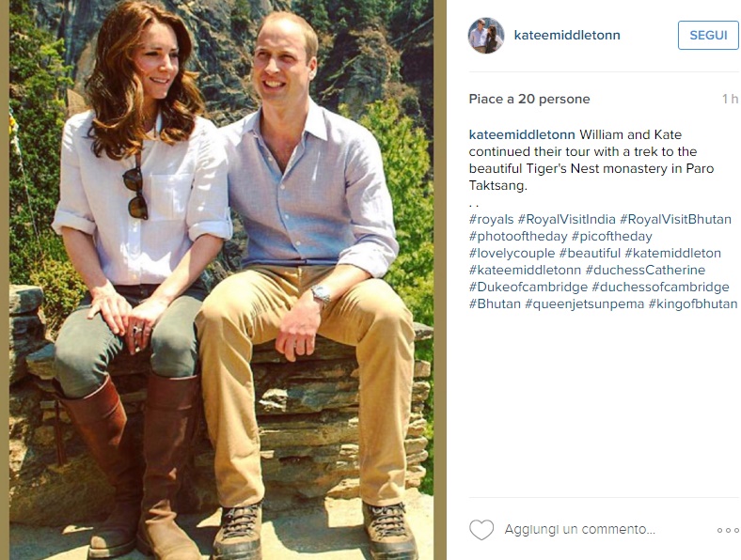Viewport: 741px width, 560px height.
Task: Open the #duchessCatherine hashtag
Action: click(x=645, y=270)
